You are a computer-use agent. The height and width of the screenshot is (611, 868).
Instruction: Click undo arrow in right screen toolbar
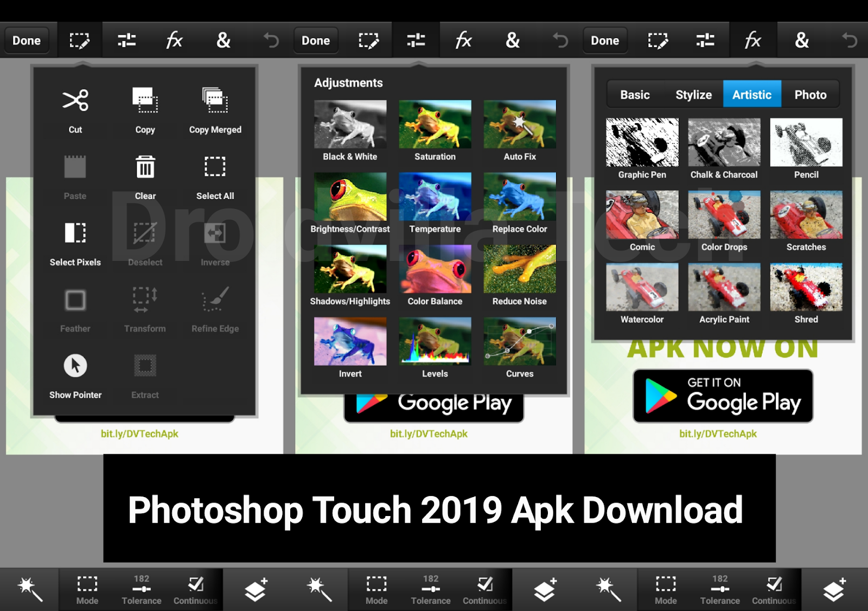(x=850, y=40)
